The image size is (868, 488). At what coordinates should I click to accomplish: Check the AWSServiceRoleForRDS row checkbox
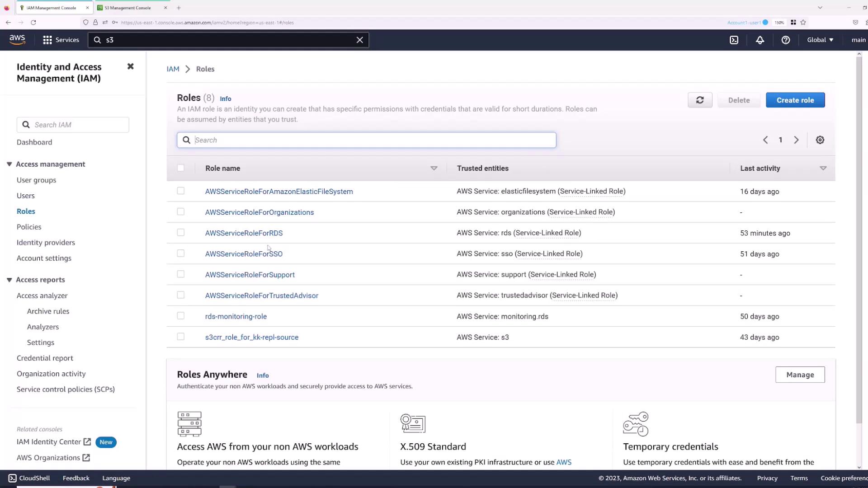click(x=181, y=232)
